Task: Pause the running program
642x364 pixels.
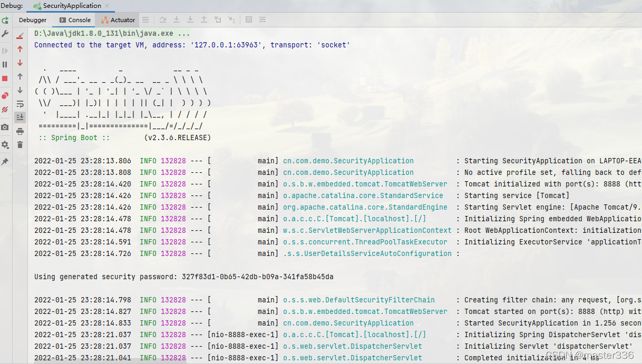Action: pos(5,64)
